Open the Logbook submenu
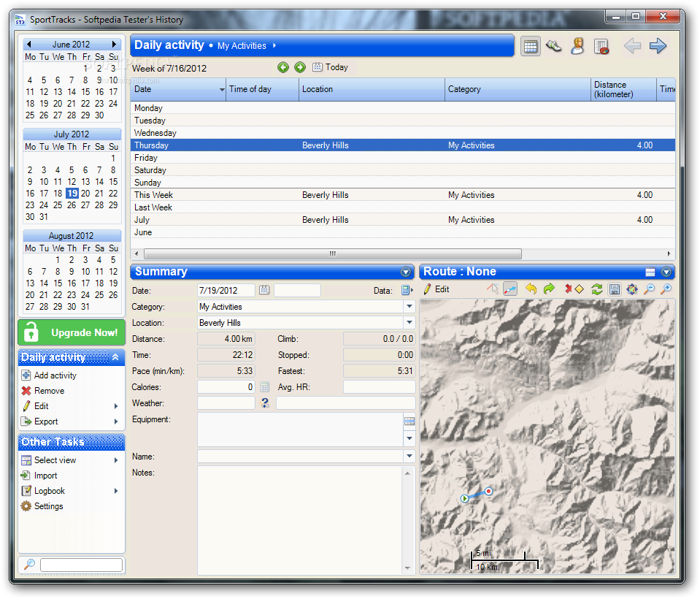Viewport: 700px width, 599px height. (x=71, y=491)
